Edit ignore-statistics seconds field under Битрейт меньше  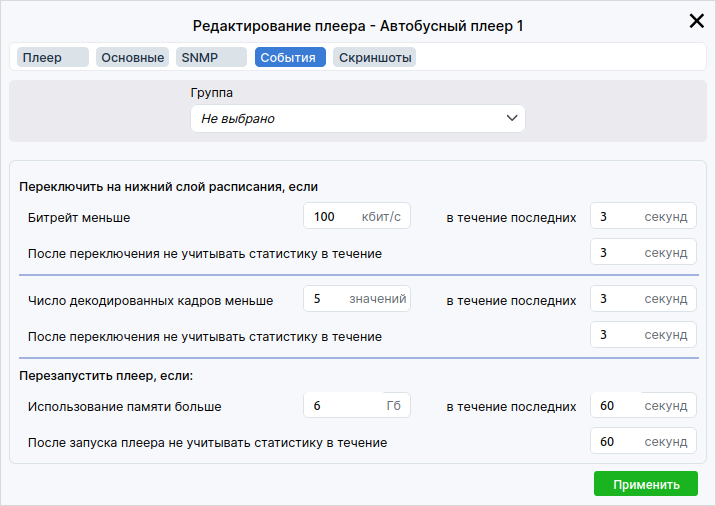point(643,252)
